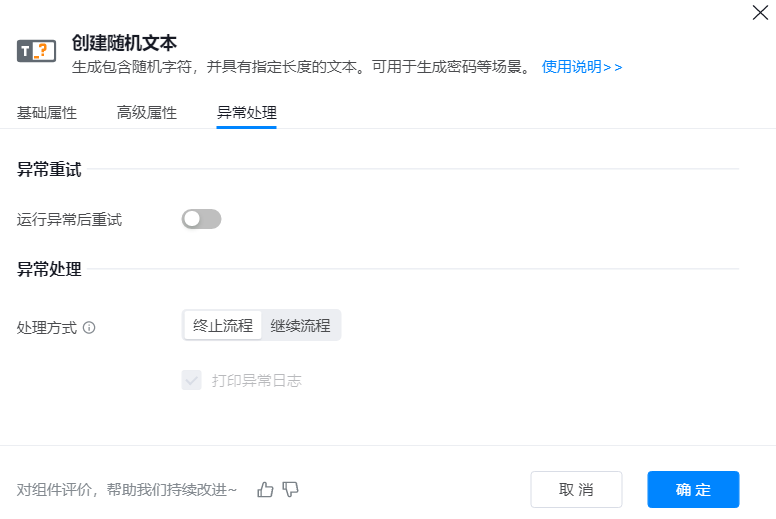Image resolution: width=776 pixels, height=519 pixels.
Task: Tick the 打印异常日志 checkbox
Action: point(192,380)
